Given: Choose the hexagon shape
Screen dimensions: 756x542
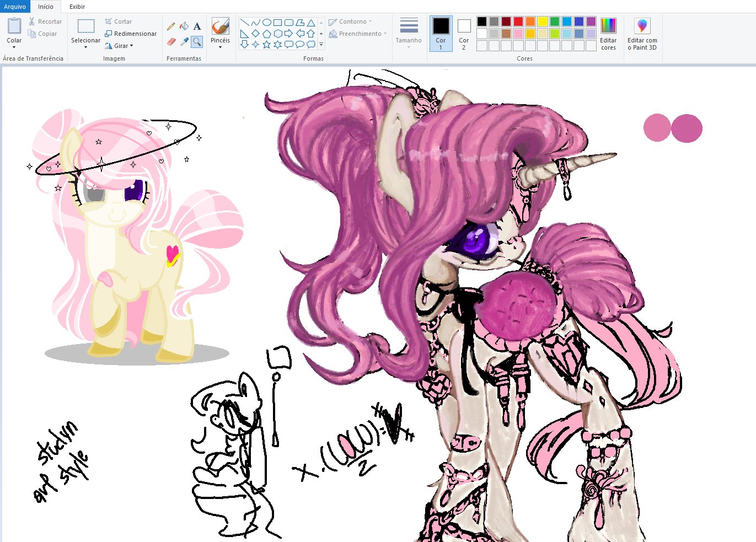Looking at the screenshot, I should [278, 34].
